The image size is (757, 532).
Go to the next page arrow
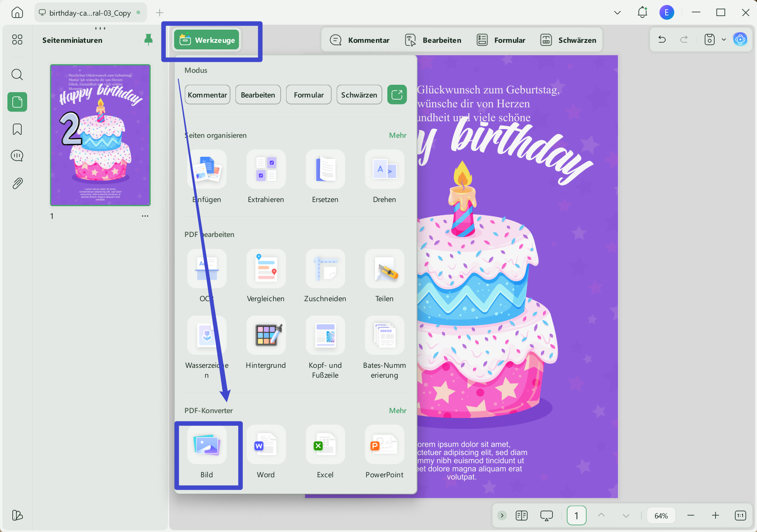tap(626, 516)
